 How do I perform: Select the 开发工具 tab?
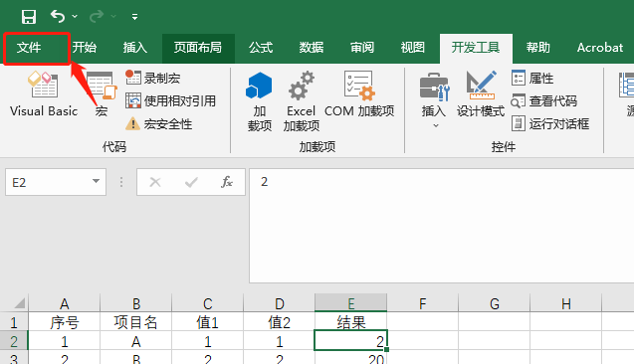(476, 48)
